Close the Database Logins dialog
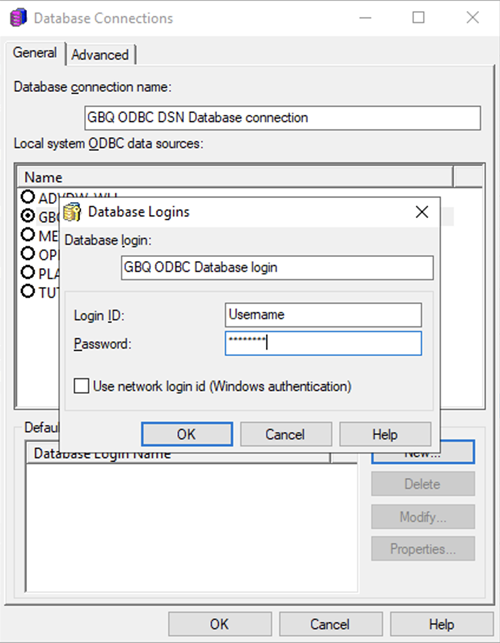 pos(422,212)
